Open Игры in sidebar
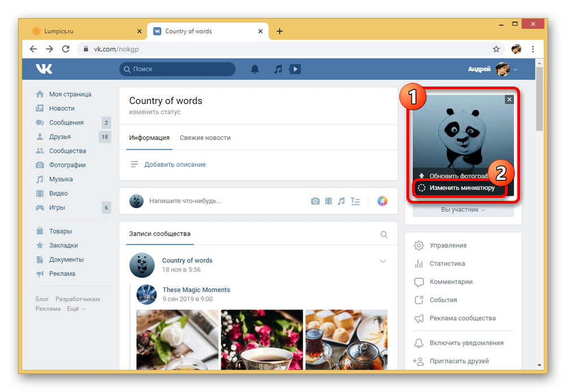 click(57, 208)
